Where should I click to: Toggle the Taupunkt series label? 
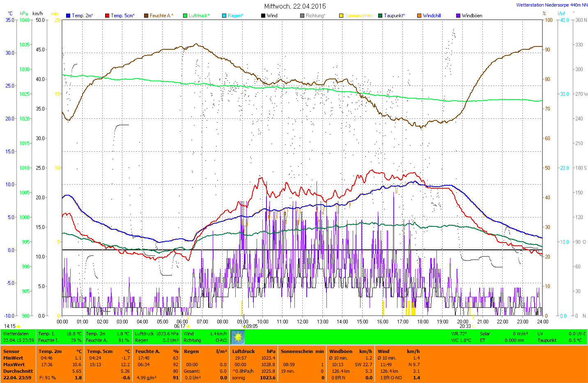click(x=394, y=16)
